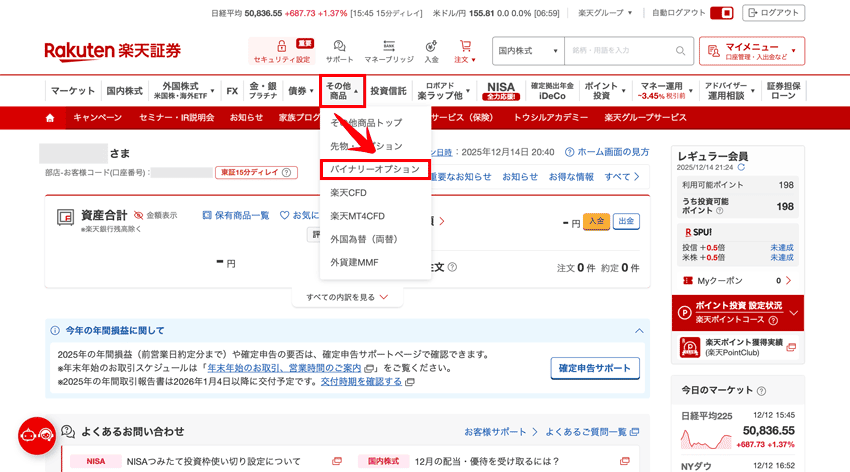Toggle 金額表示 eye visibility

139,215
